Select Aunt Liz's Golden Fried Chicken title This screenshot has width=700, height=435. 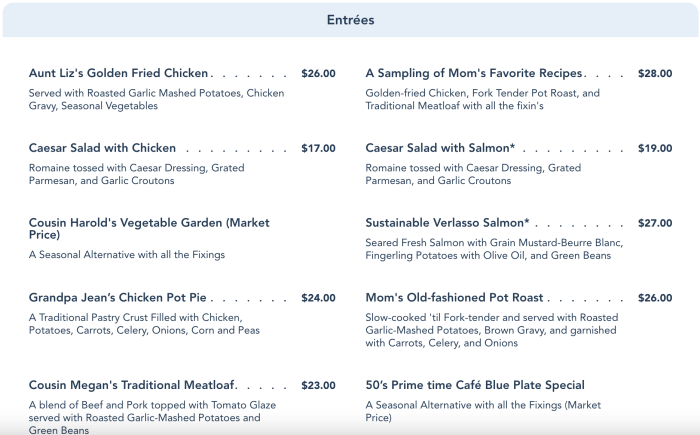(x=119, y=73)
